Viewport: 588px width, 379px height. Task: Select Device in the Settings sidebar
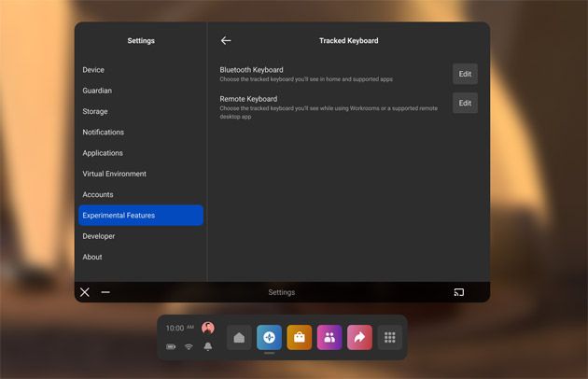93,70
